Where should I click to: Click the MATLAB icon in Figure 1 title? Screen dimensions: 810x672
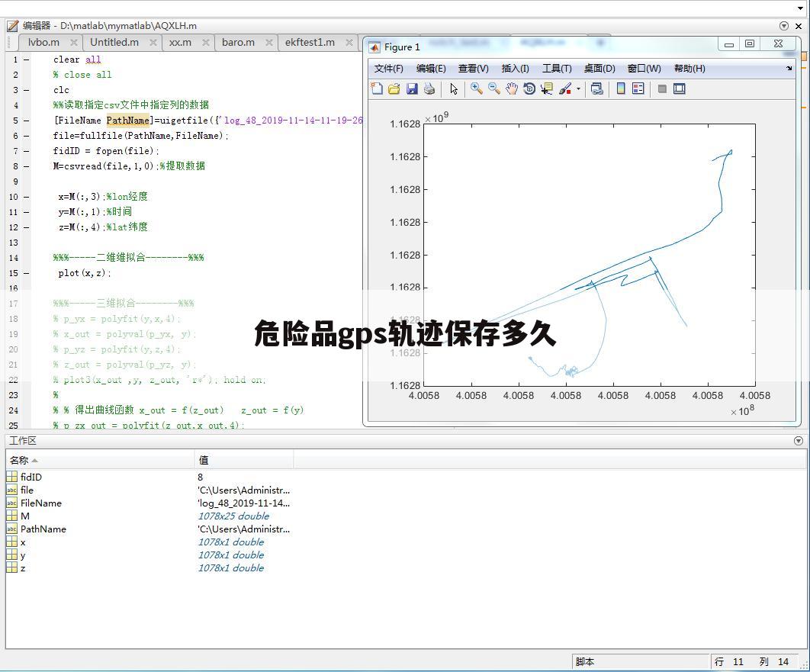374,47
